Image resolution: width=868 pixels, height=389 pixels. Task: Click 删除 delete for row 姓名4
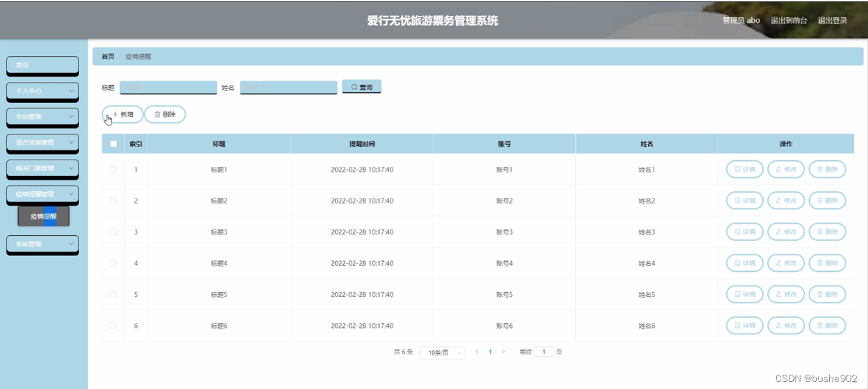click(828, 263)
